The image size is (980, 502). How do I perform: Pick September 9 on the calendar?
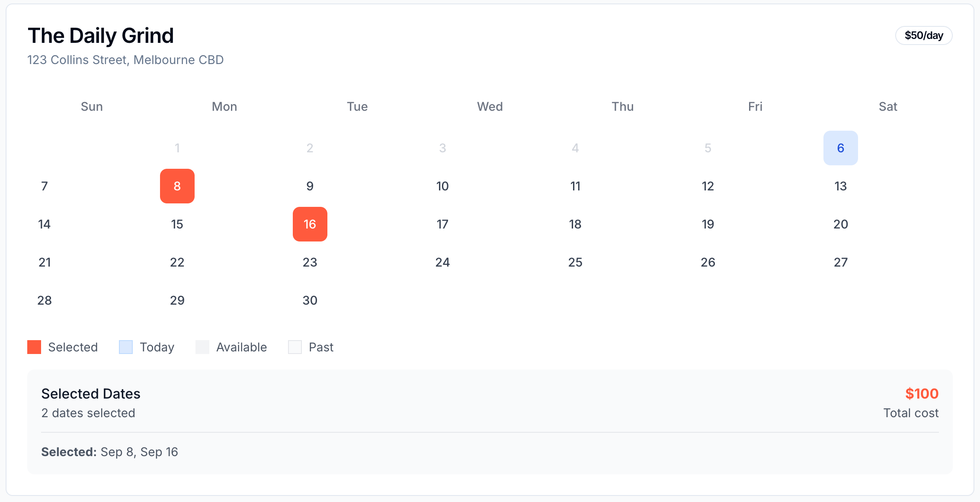click(x=310, y=186)
